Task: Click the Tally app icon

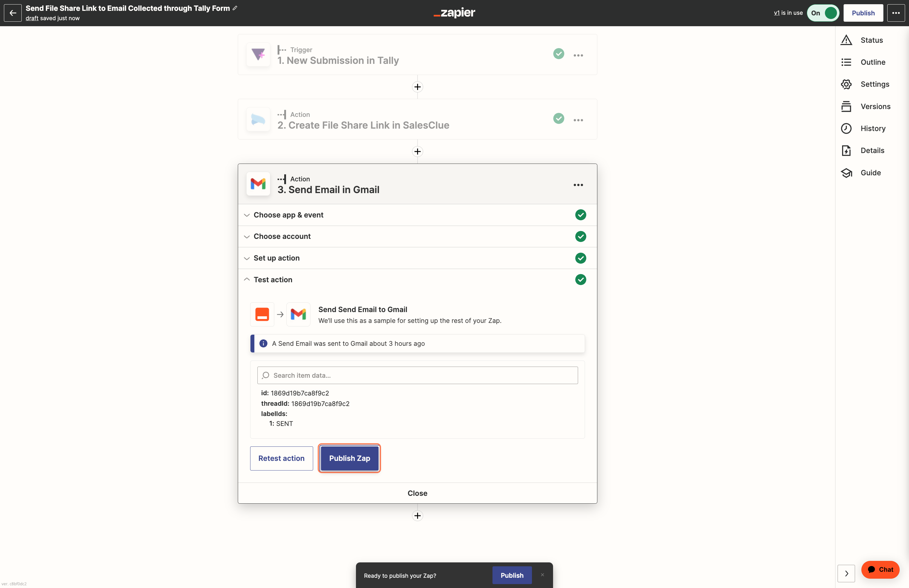Action: (x=258, y=55)
